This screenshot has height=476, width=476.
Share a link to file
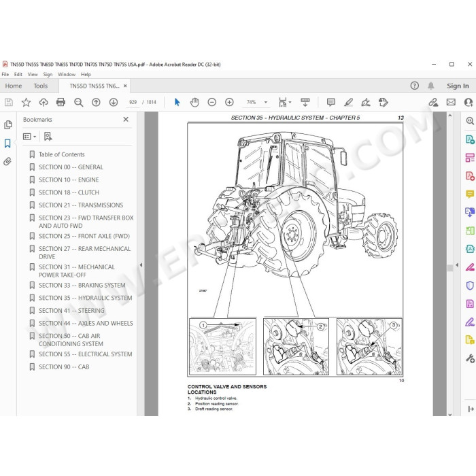click(x=433, y=102)
